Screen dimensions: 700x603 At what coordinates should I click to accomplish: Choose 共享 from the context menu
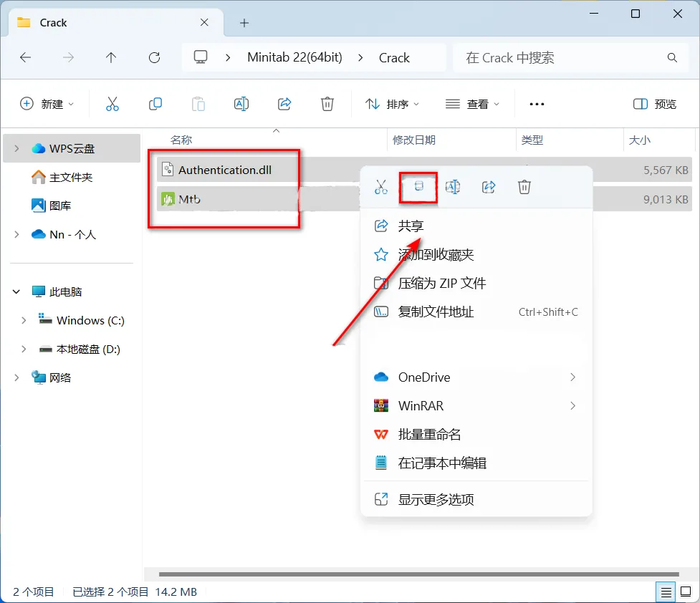(476, 226)
